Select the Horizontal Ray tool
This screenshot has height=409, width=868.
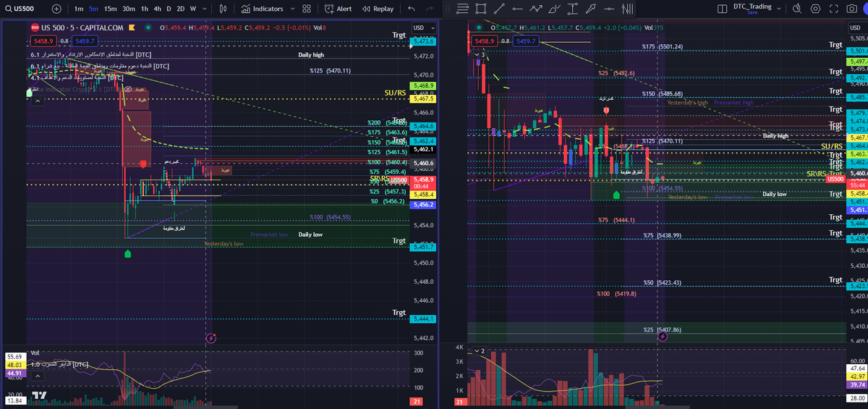click(517, 9)
